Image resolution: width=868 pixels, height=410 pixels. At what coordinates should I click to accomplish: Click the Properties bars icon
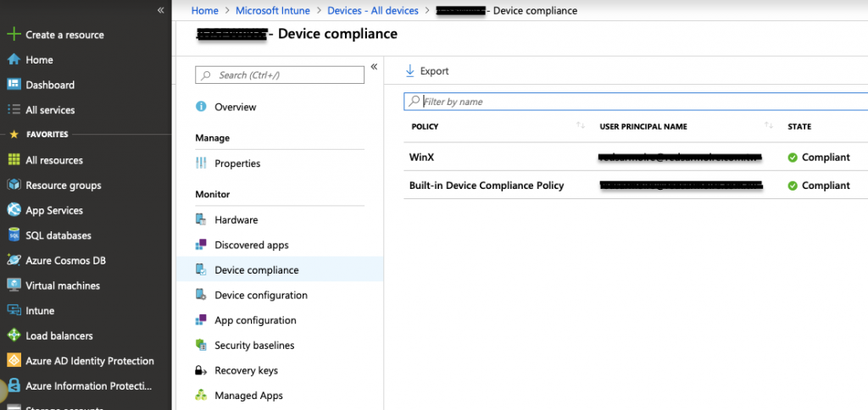(x=202, y=163)
